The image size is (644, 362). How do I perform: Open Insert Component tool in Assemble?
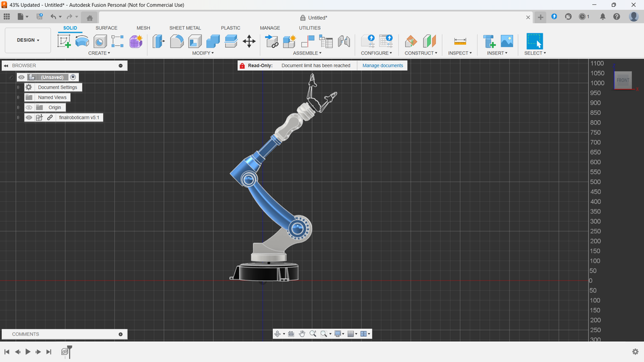pos(272,41)
